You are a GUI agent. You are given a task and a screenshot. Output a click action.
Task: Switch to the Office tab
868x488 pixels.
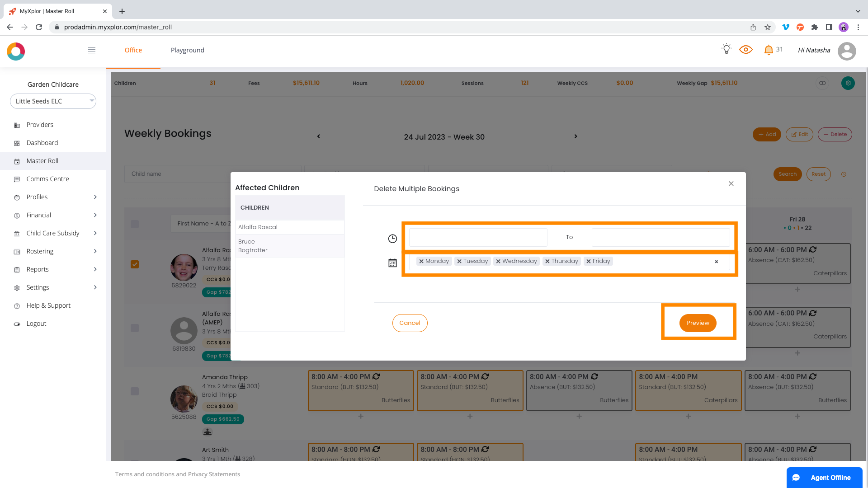pos(133,50)
